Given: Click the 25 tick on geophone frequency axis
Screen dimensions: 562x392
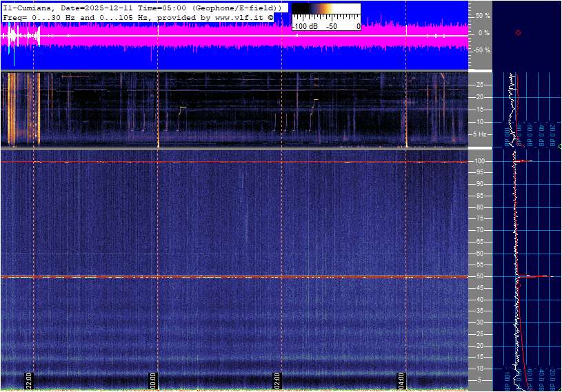Looking at the screenshot, I should pyautogui.click(x=481, y=85).
